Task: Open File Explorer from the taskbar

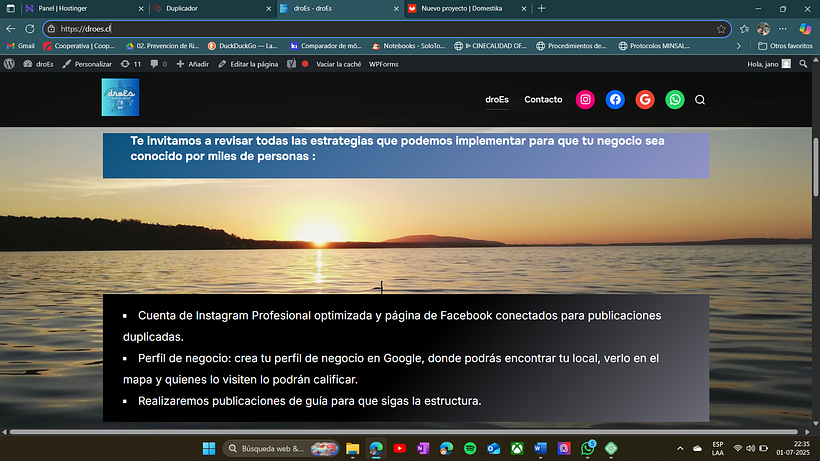Action: [x=352, y=448]
